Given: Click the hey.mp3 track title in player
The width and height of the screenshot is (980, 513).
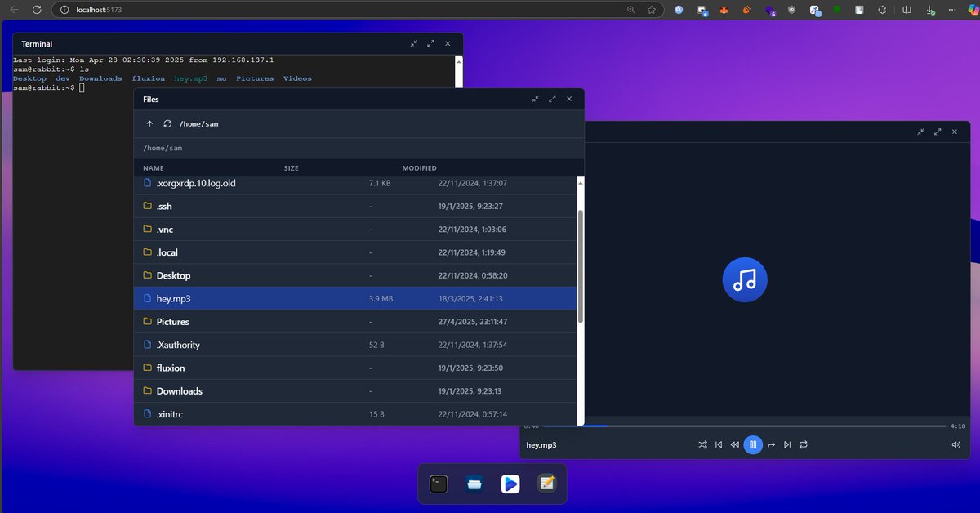Looking at the screenshot, I should (541, 445).
